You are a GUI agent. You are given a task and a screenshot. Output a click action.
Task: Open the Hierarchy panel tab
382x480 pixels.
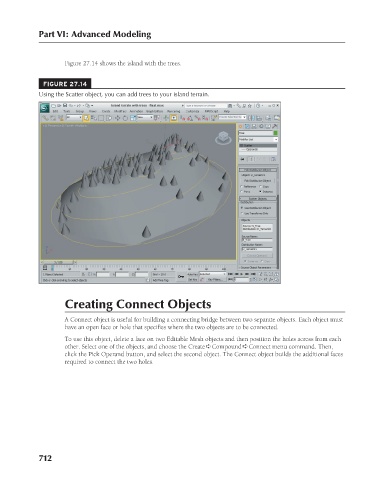[254, 126]
